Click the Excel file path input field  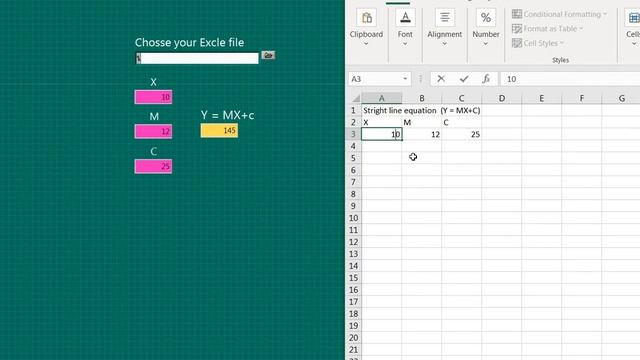click(197, 58)
